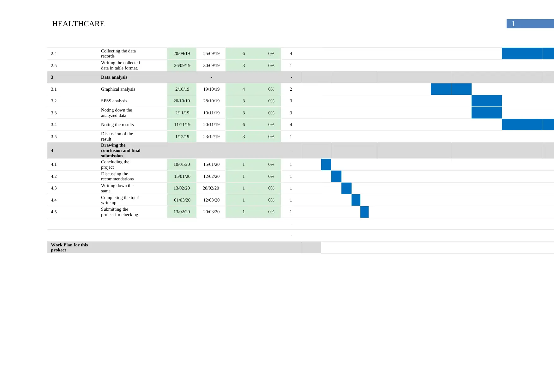This screenshot has height=392, width=554.
Task: Click end date 20/03/20
Action: point(211,212)
